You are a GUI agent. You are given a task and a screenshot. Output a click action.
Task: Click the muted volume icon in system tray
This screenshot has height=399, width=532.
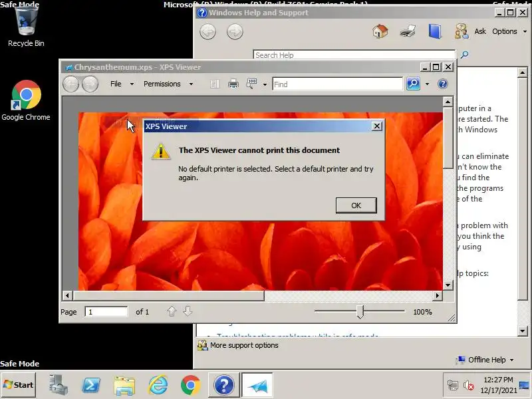click(x=469, y=385)
